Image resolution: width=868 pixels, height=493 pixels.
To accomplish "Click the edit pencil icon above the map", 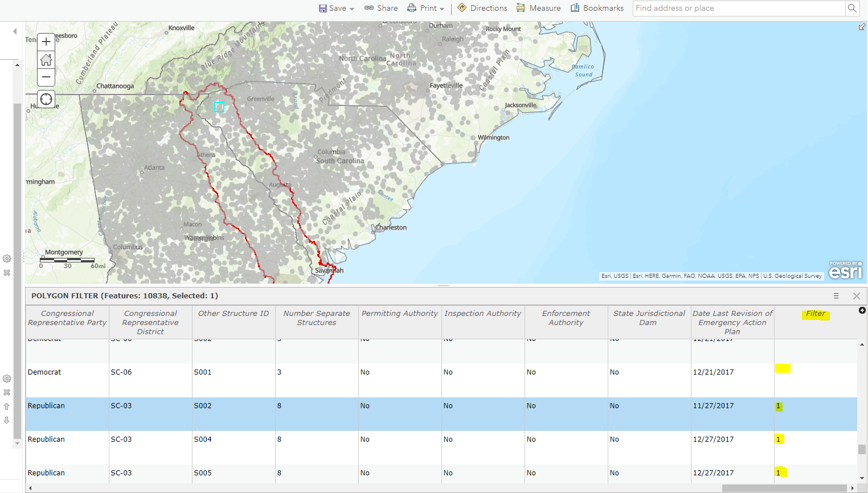I will pos(862,26).
